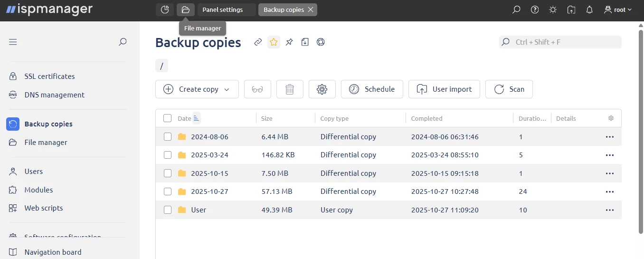Copy page link icon next to title

click(258, 42)
